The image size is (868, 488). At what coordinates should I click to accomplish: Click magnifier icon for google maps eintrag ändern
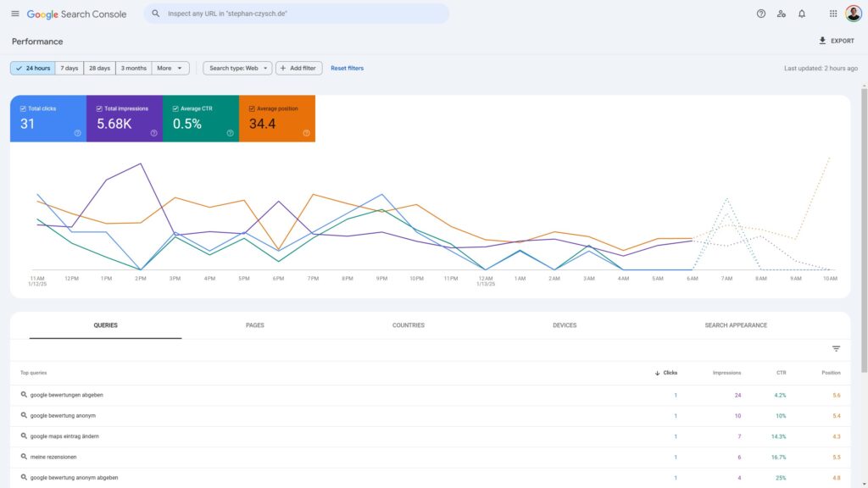point(24,436)
